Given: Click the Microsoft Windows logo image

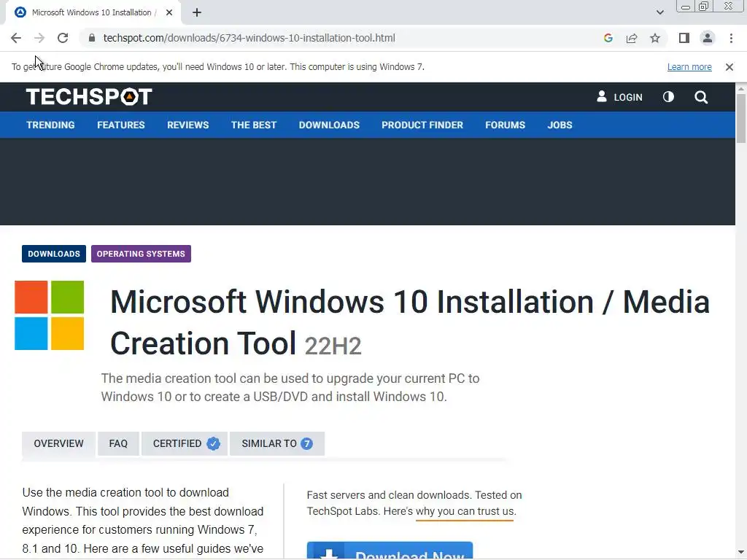Looking at the screenshot, I should pos(49,315).
